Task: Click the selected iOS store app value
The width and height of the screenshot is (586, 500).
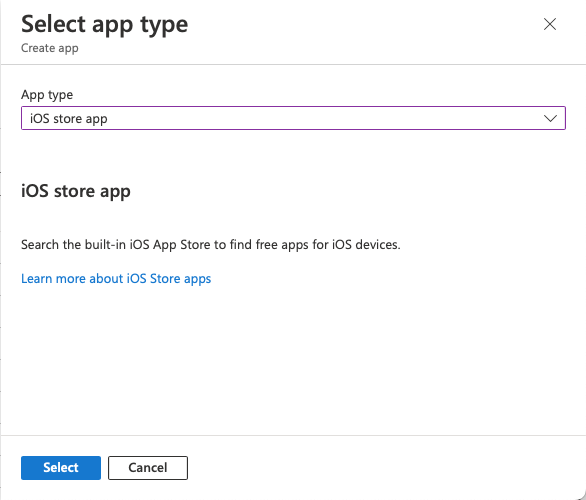Action: coord(69,119)
